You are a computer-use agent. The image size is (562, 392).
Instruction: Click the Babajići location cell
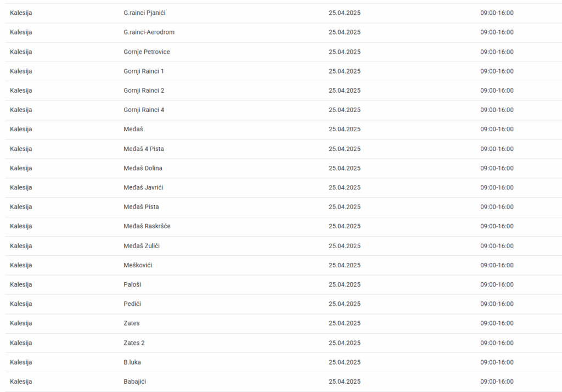point(135,382)
